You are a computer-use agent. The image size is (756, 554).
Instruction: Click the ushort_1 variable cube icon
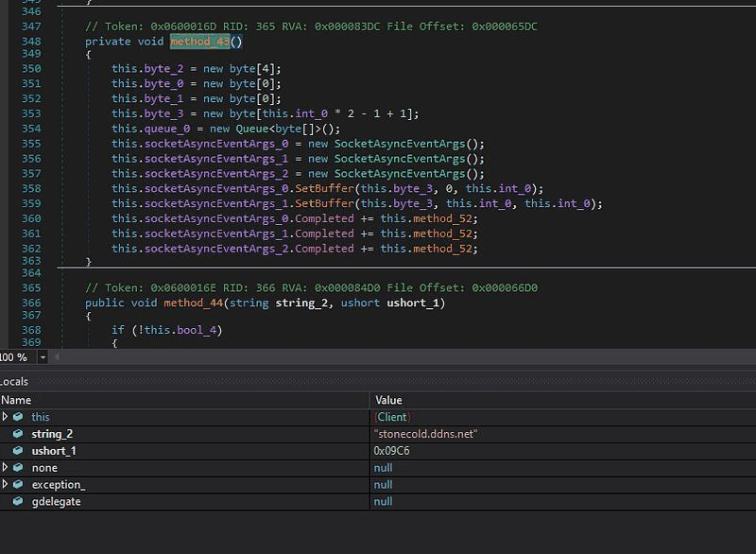point(18,451)
